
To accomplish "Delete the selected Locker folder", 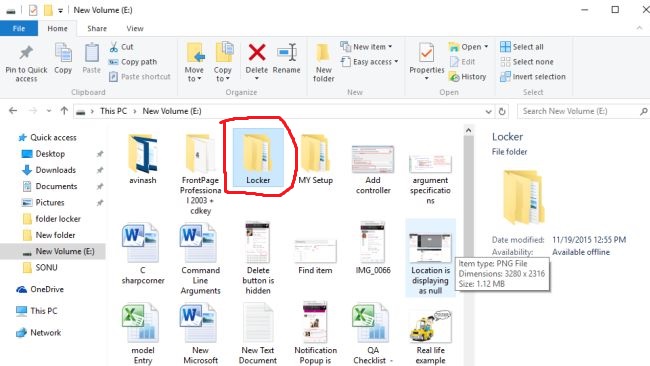I will click(x=257, y=54).
